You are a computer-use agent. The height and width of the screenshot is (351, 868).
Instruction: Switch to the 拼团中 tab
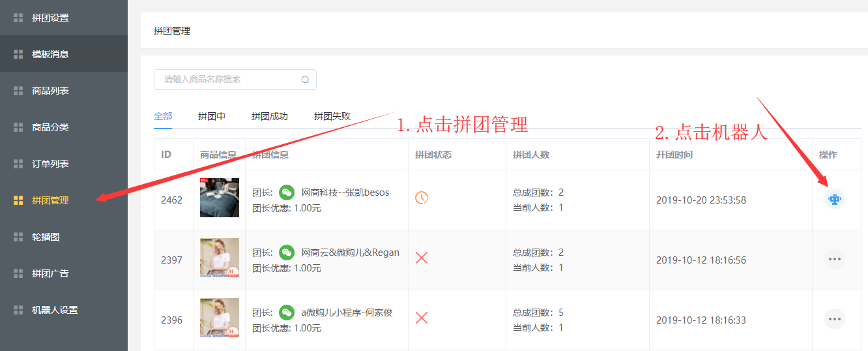[212, 116]
